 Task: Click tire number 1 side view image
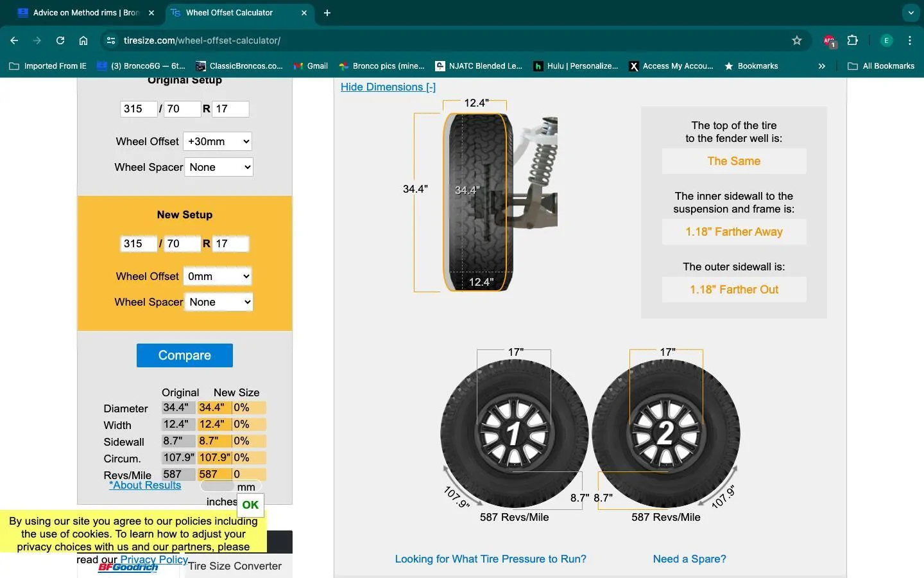click(x=514, y=433)
